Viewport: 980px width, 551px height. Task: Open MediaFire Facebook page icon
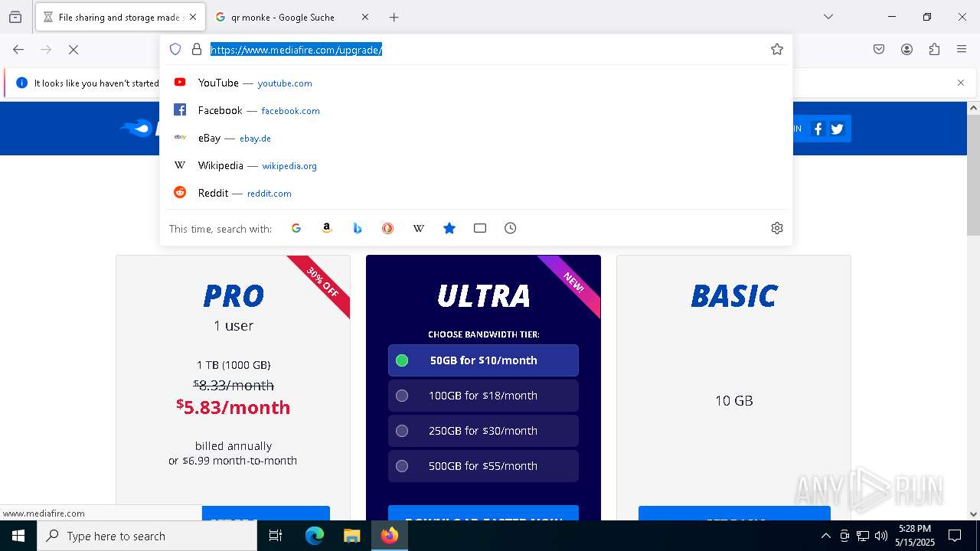point(818,129)
